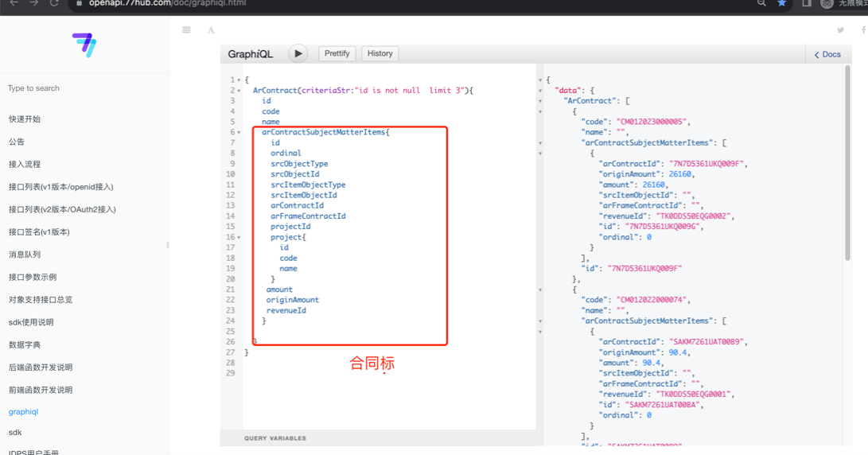
Task: Click the font settings 'A' icon
Action: (x=211, y=30)
